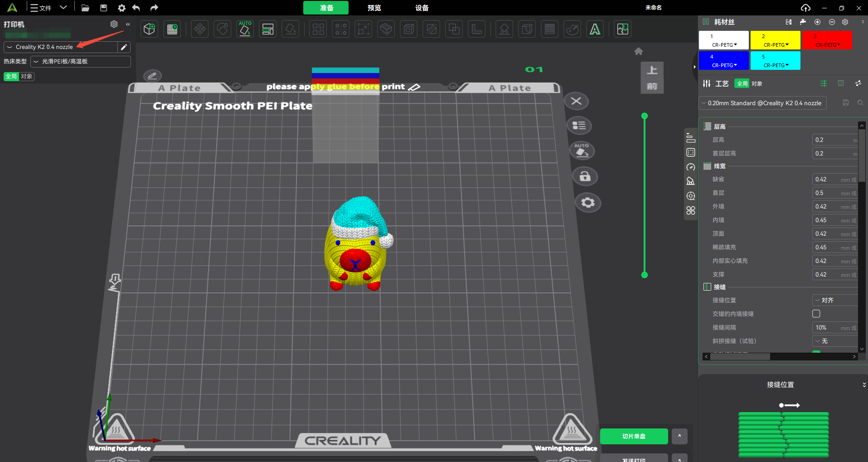
Task: Switch process scope to 全局
Action: click(742, 83)
